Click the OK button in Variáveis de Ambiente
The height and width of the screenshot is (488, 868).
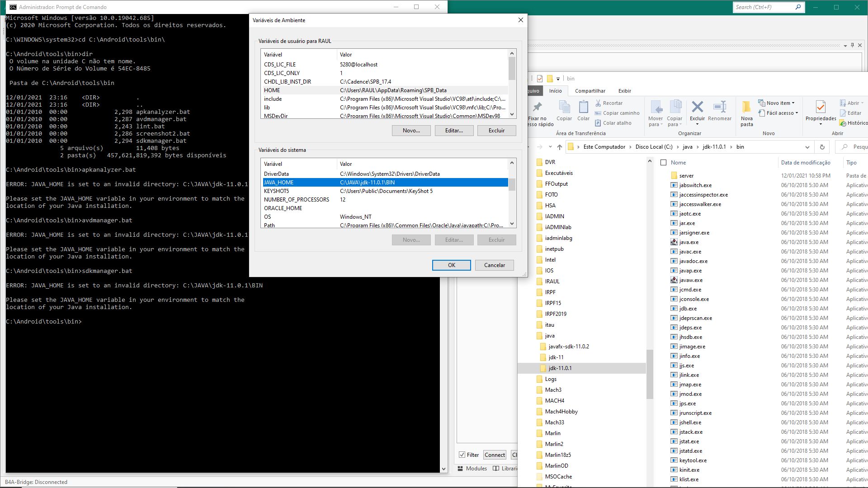click(x=451, y=265)
